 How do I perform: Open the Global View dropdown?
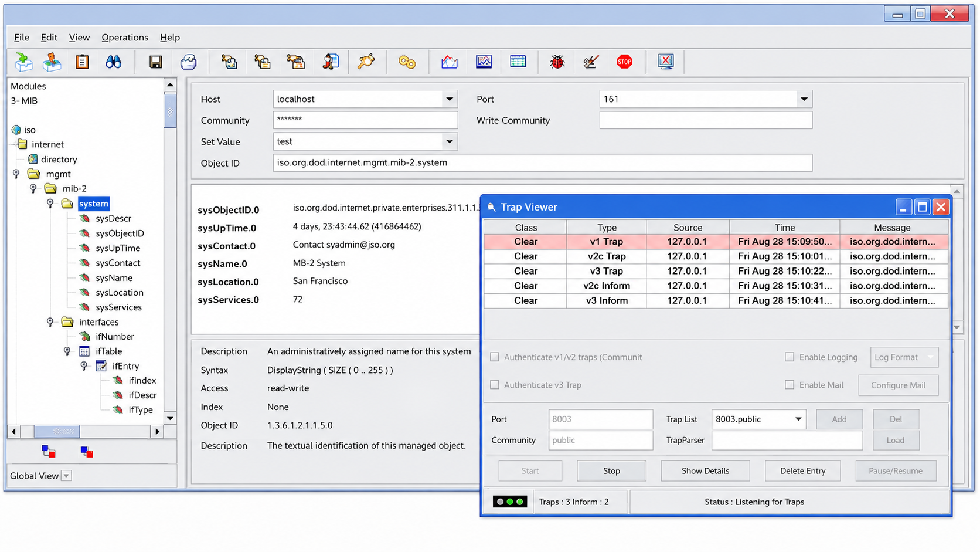(66, 476)
